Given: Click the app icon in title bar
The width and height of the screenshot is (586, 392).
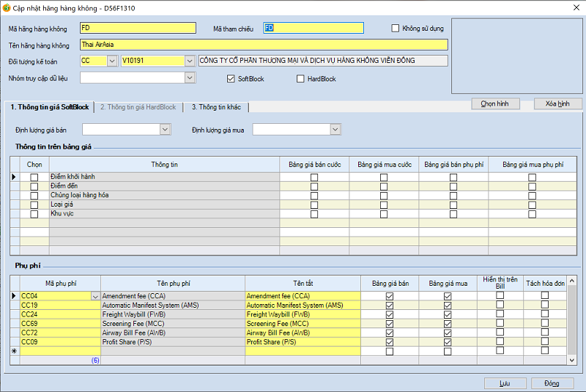Looking at the screenshot, I should (7, 7).
